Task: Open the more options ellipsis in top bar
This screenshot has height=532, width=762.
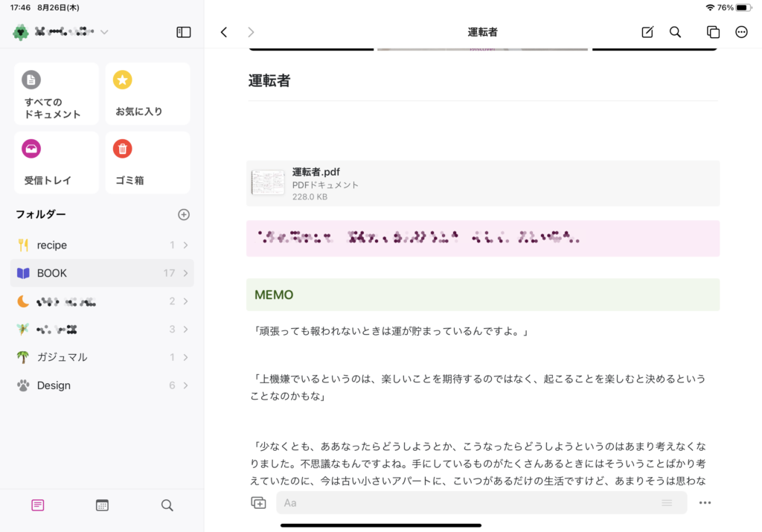Action: click(x=741, y=32)
